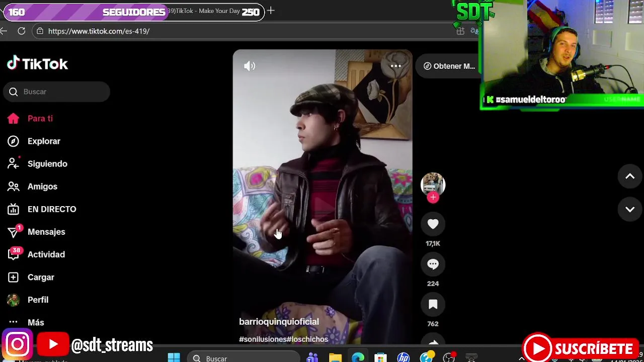
Task: Click the Cargar plus icon
Action: (13, 277)
